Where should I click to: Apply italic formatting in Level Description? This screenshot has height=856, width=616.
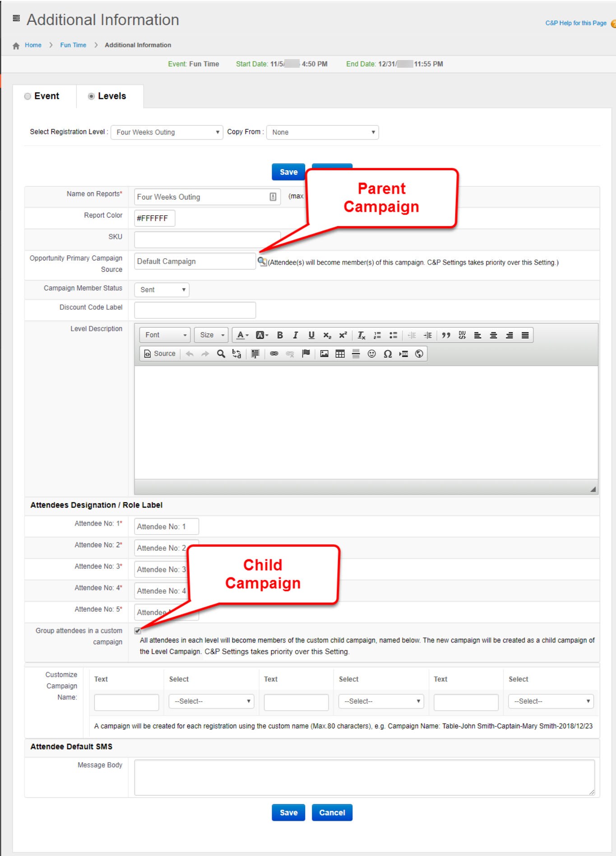click(x=296, y=335)
